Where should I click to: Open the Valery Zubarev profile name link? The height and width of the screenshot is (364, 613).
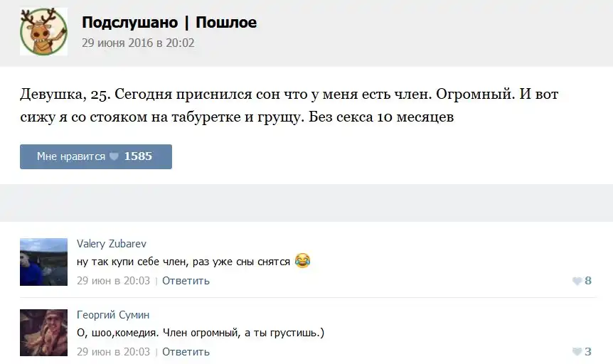click(x=112, y=243)
